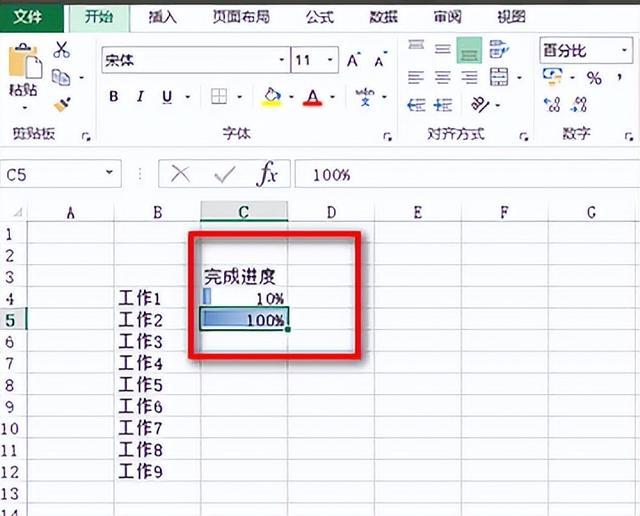Toggle underline formatting
Image resolution: width=640 pixels, height=516 pixels.
pos(167,97)
